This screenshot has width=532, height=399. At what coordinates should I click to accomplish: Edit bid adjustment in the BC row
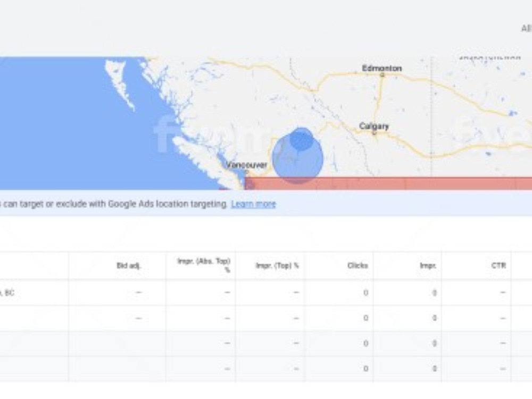pyautogui.click(x=138, y=293)
